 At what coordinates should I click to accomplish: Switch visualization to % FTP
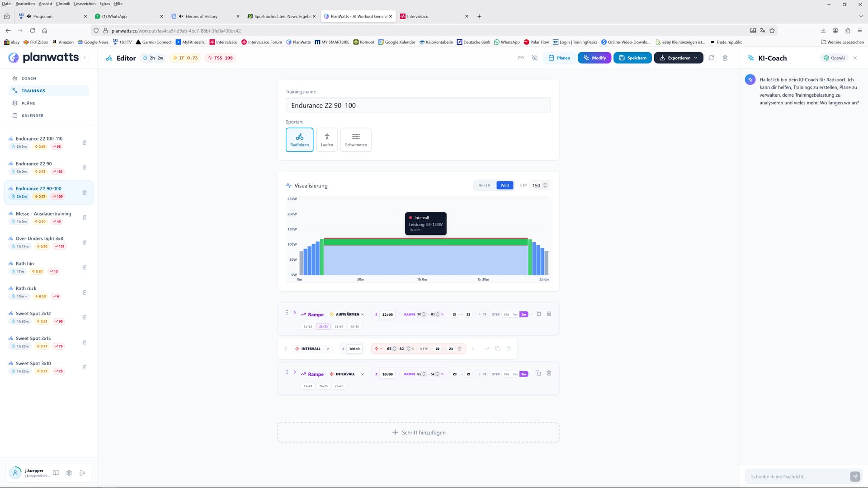[484, 185]
